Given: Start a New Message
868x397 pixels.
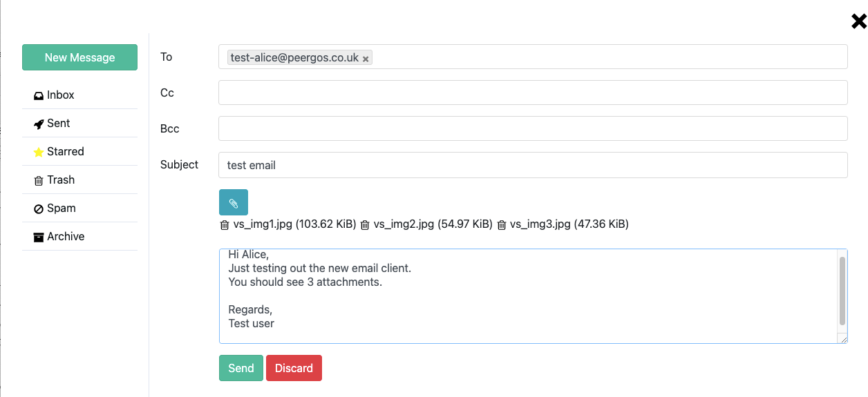Looking at the screenshot, I should pyautogui.click(x=79, y=57).
